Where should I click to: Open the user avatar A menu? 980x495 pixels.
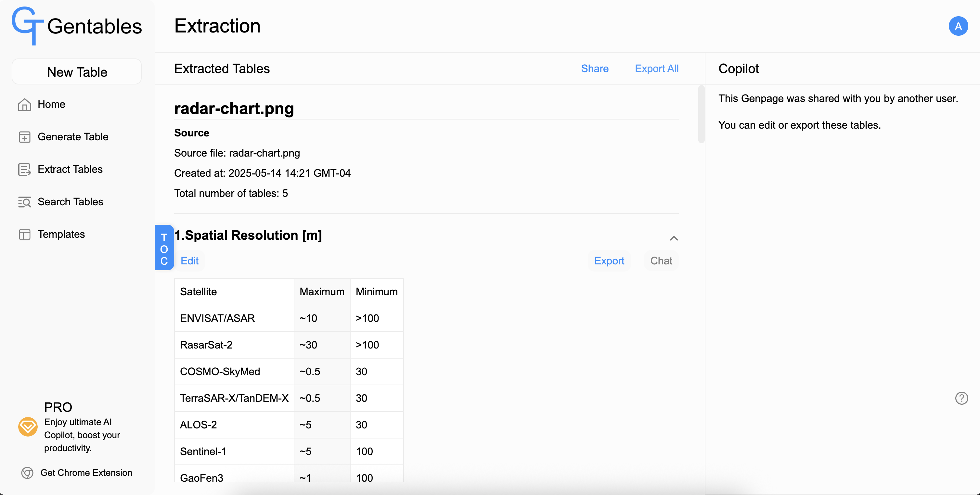pyautogui.click(x=958, y=26)
